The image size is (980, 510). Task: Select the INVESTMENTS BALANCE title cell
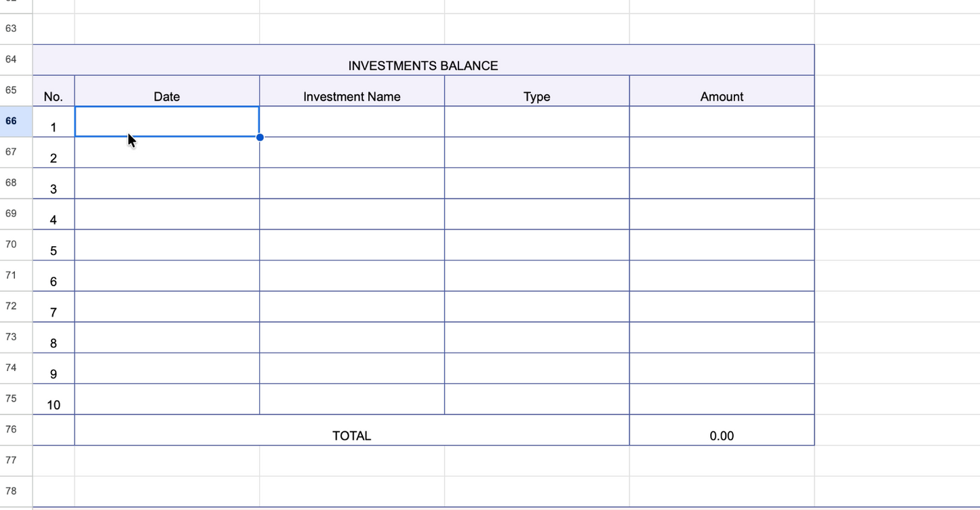[x=423, y=60]
